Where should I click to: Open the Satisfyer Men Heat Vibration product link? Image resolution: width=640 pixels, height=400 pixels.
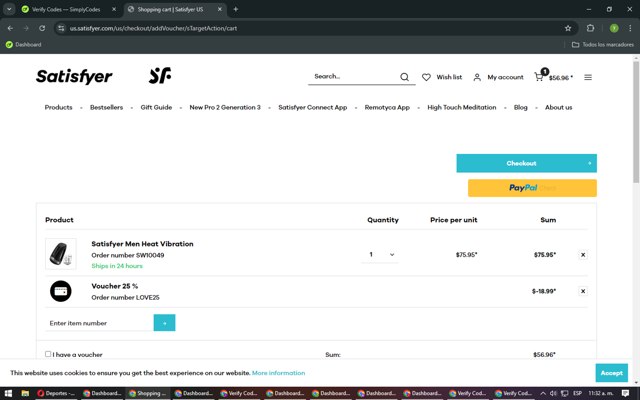(142, 244)
